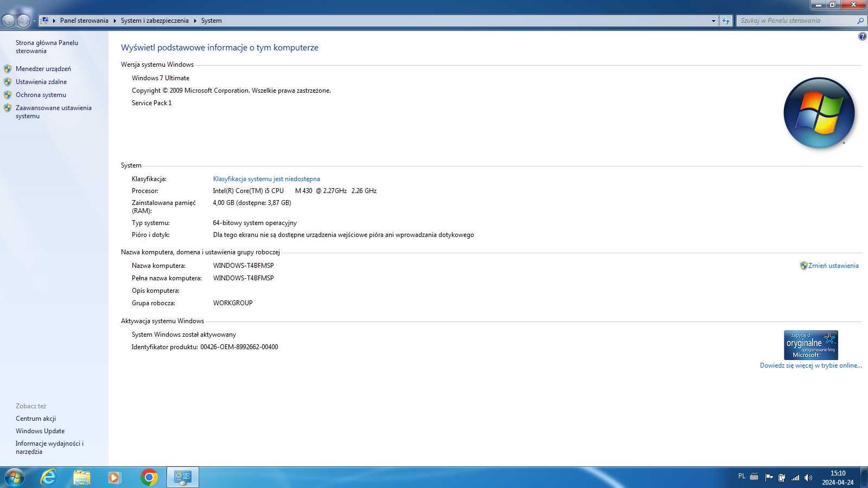The width and height of the screenshot is (868, 488).
Task: Click the Forward navigation arrow
Action: coord(23,21)
